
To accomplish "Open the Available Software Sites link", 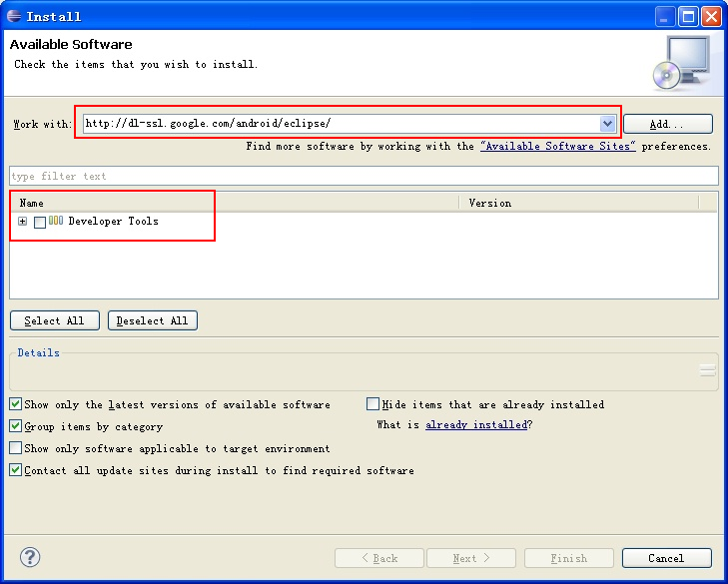I will coord(557,146).
